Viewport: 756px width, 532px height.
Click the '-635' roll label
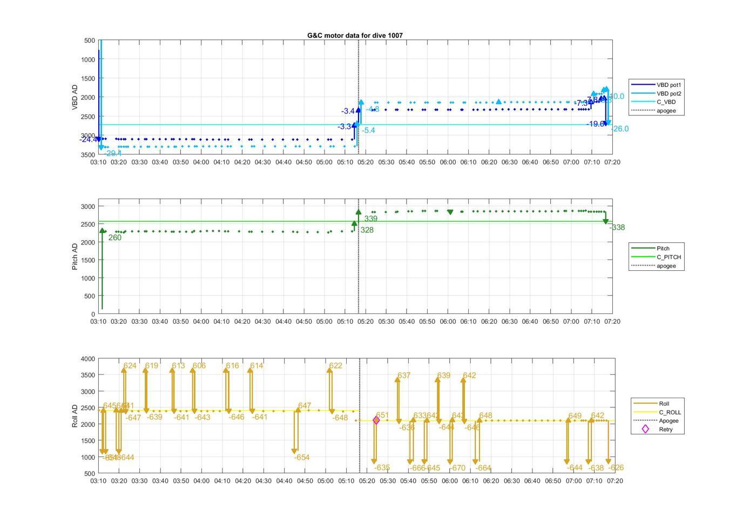(382, 468)
